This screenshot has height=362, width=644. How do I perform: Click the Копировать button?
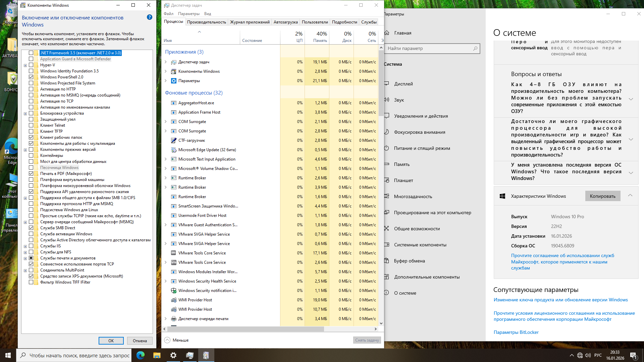point(602,196)
